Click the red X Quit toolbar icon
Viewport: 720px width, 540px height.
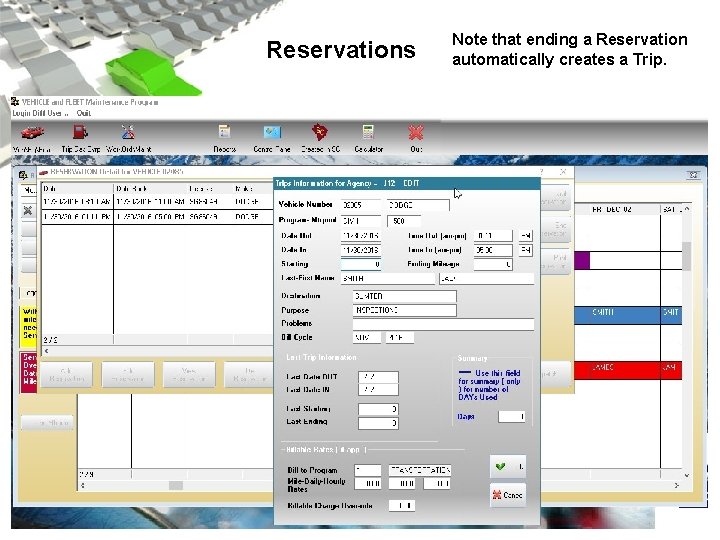point(416,133)
